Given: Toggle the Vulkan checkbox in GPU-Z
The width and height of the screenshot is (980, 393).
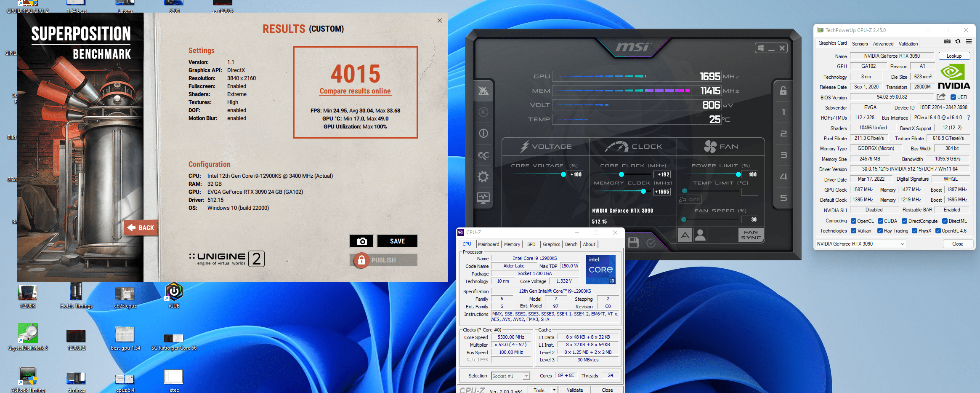Looking at the screenshot, I should [x=853, y=231].
